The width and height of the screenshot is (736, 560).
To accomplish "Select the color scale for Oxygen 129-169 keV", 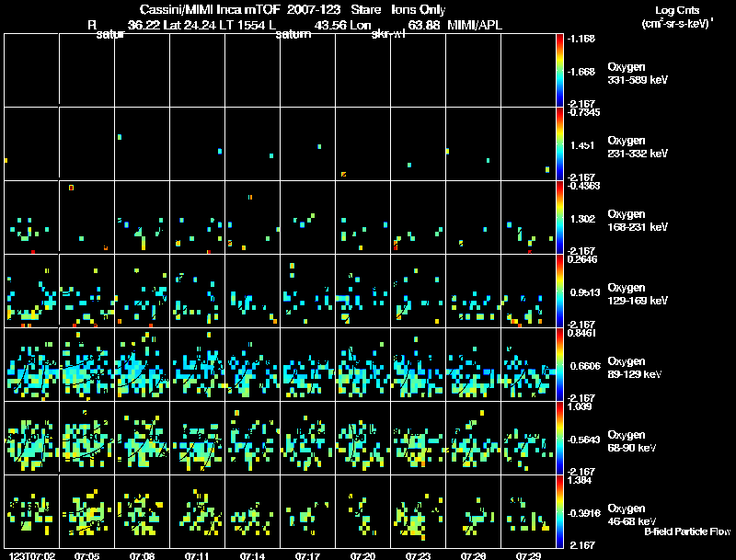I will (x=560, y=291).
